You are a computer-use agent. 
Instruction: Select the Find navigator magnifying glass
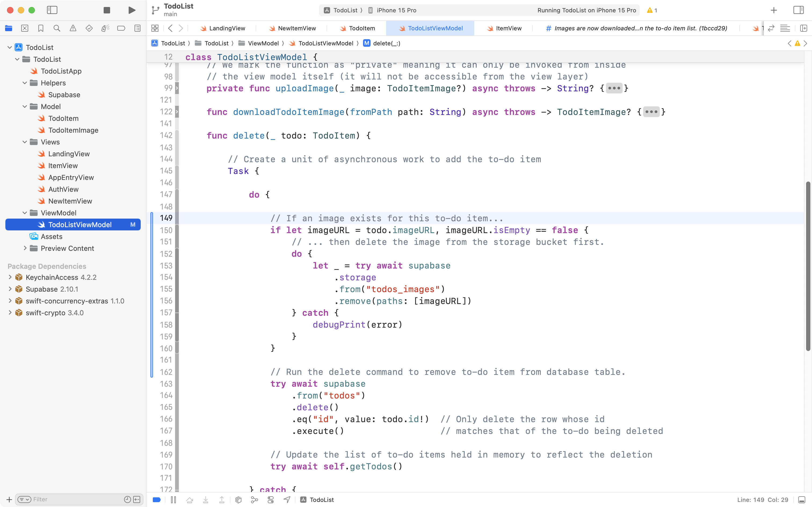point(57,28)
